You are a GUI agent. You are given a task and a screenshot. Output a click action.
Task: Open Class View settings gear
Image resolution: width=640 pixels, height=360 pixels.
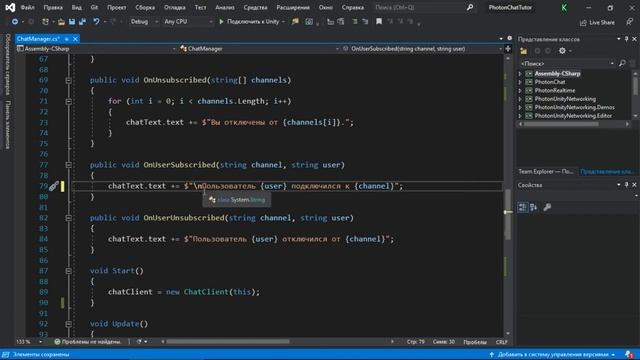click(x=562, y=51)
